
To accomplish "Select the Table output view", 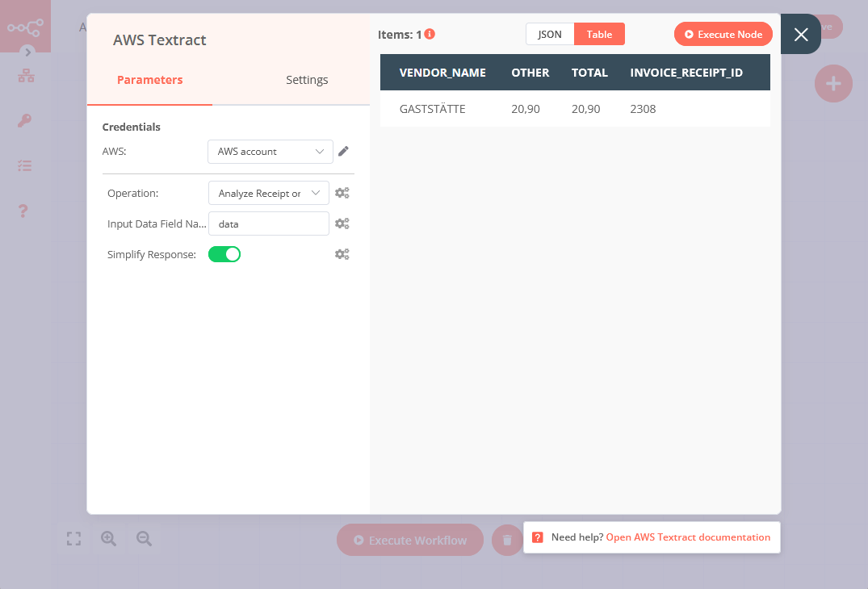I will [599, 34].
